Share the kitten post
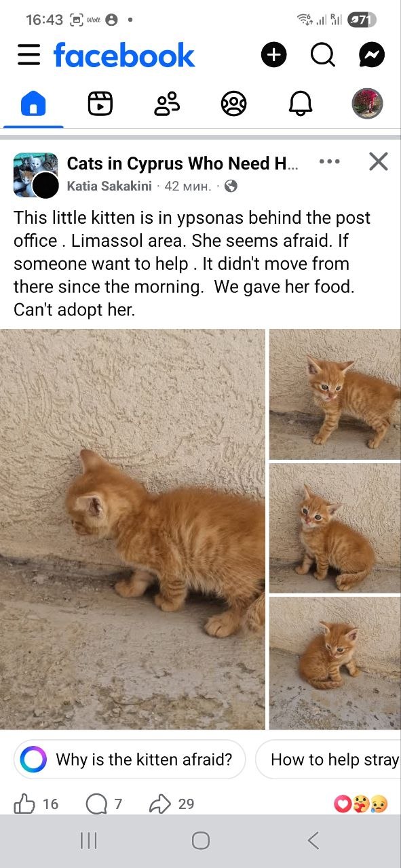 tap(172, 804)
